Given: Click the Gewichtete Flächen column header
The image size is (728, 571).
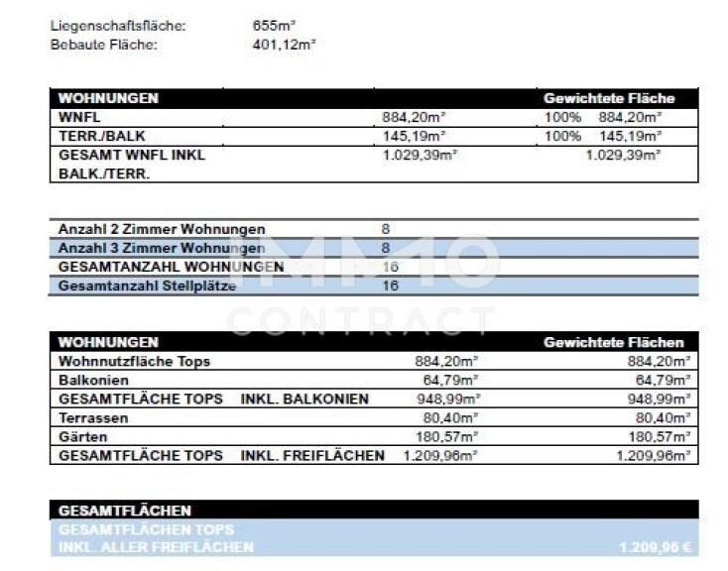Looking at the screenshot, I should point(613,342).
